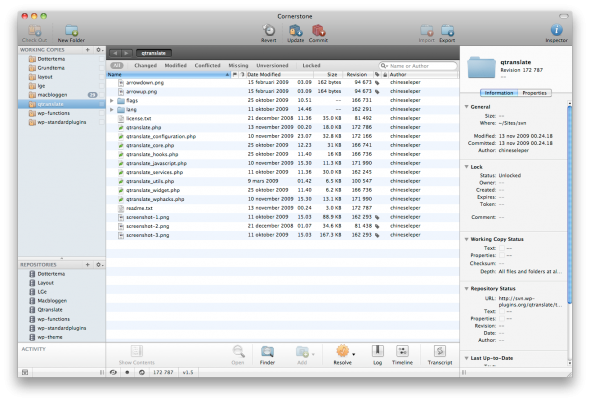The image size is (590, 402).
Task: Toggle the Properties checkbox under Repository Status
Action: [x=502, y=318]
